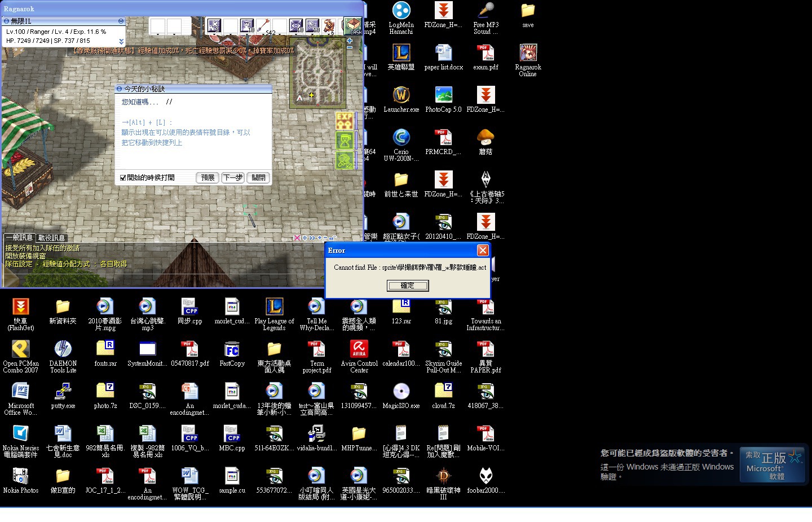812x522 pixels.
Task: Open the save folder on the desktop
Action: (x=528, y=15)
